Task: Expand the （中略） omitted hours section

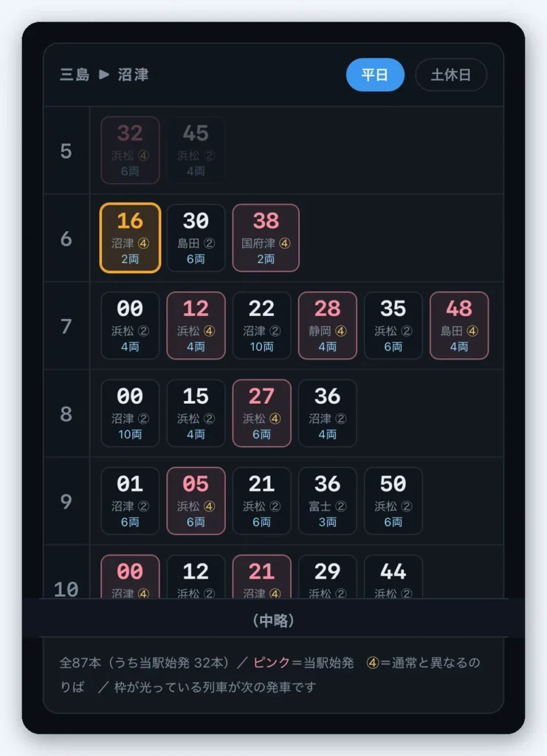Action: [273, 620]
